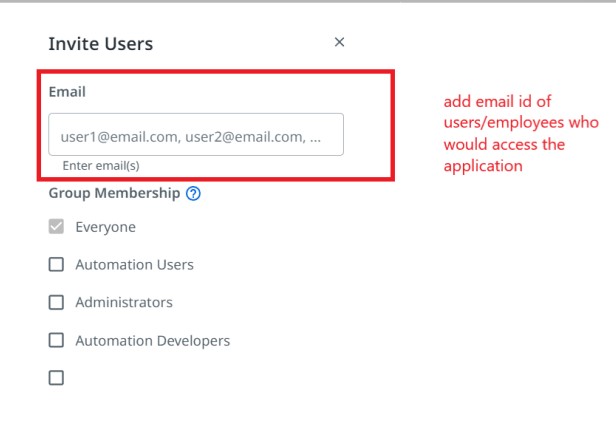616x429 pixels.
Task: Check the Administrators group box
Action: pyautogui.click(x=56, y=302)
